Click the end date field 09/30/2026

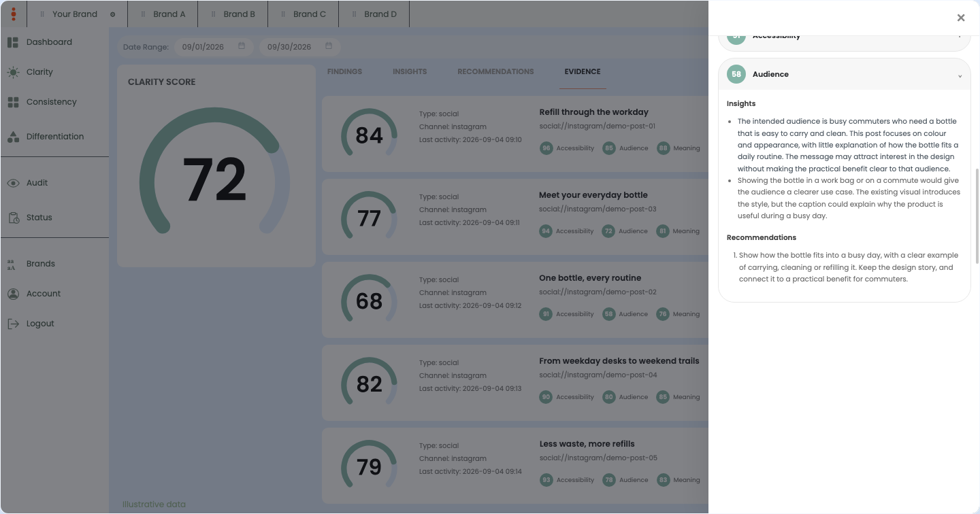pos(300,47)
